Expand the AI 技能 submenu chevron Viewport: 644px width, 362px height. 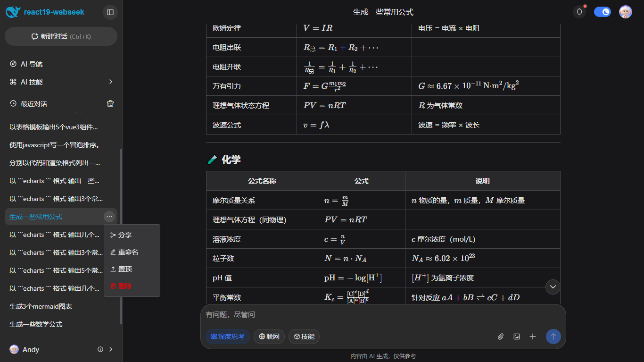tap(111, 82)
